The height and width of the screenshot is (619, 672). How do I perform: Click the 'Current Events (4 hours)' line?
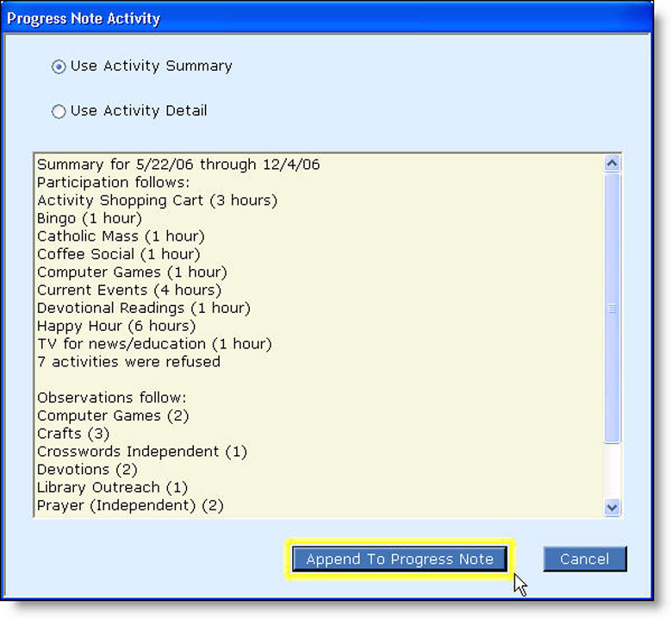129,290
